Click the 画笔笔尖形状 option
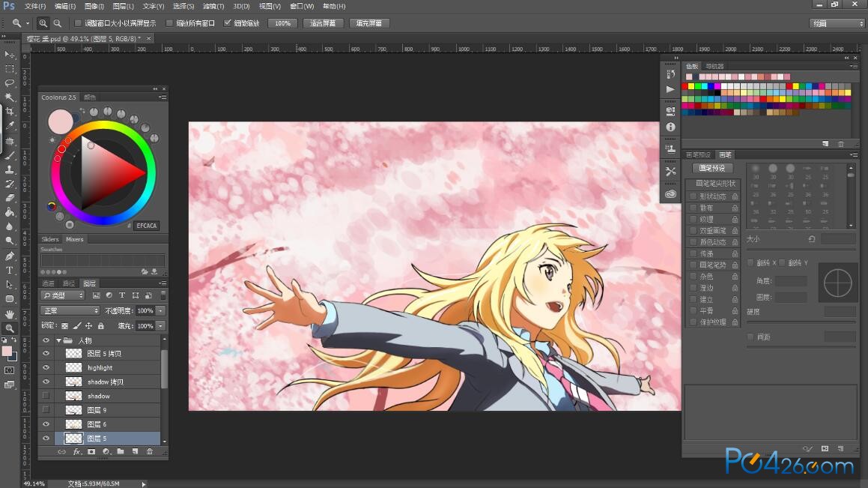The height and width of the screenshot is (488, 868). 715,184
